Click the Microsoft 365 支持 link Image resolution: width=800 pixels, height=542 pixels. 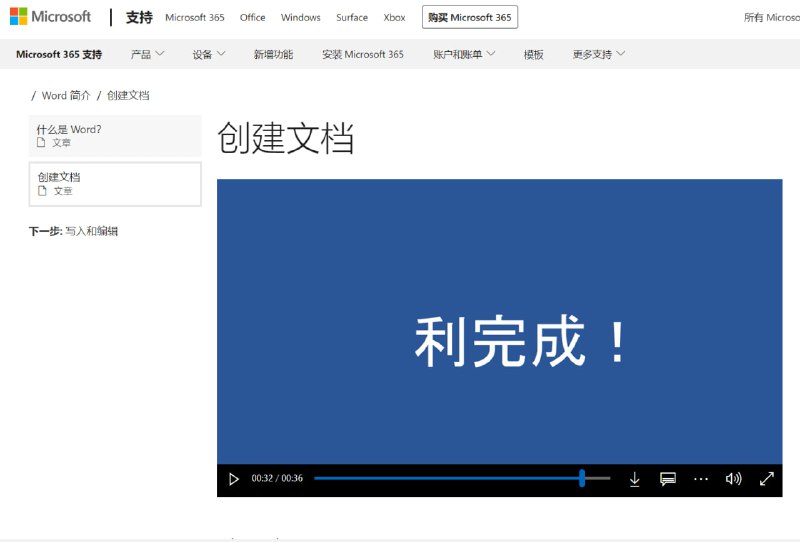pyautogui.click(x=59, y=54)
